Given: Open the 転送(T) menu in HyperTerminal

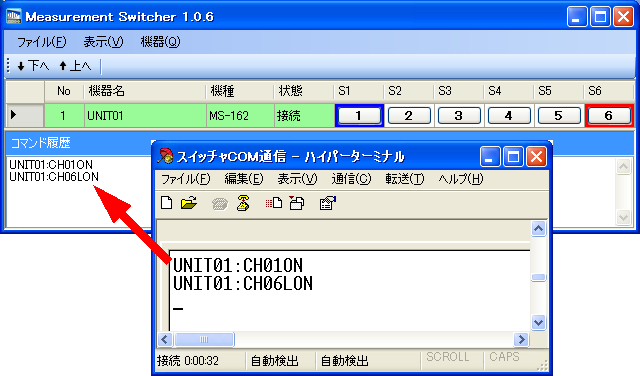Looking at the screenshot, I should click(x=405, y=179).
